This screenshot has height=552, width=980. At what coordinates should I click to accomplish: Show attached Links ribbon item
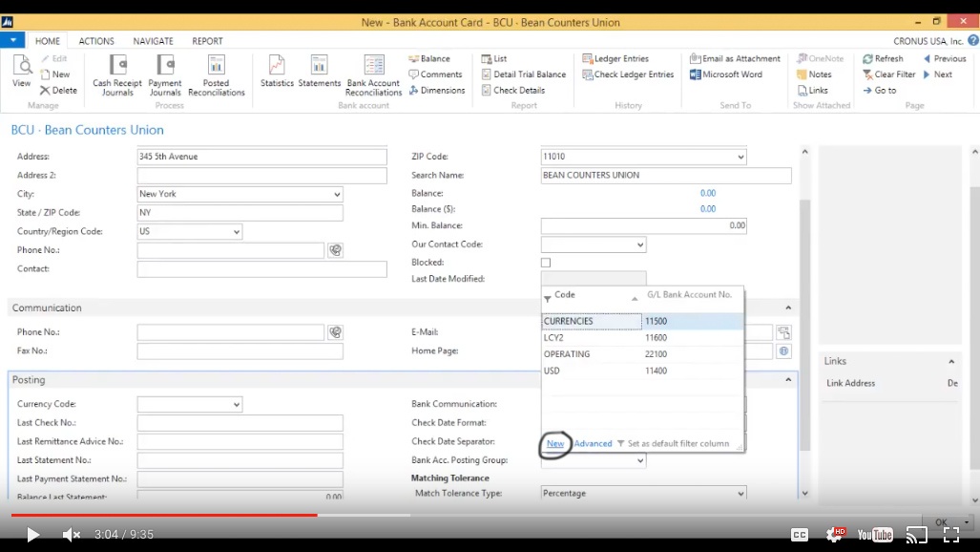(812, 90)
